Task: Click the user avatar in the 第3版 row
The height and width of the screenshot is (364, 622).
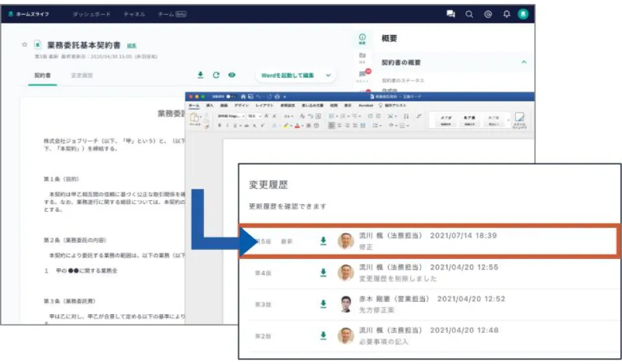Action: coord(346,304)
